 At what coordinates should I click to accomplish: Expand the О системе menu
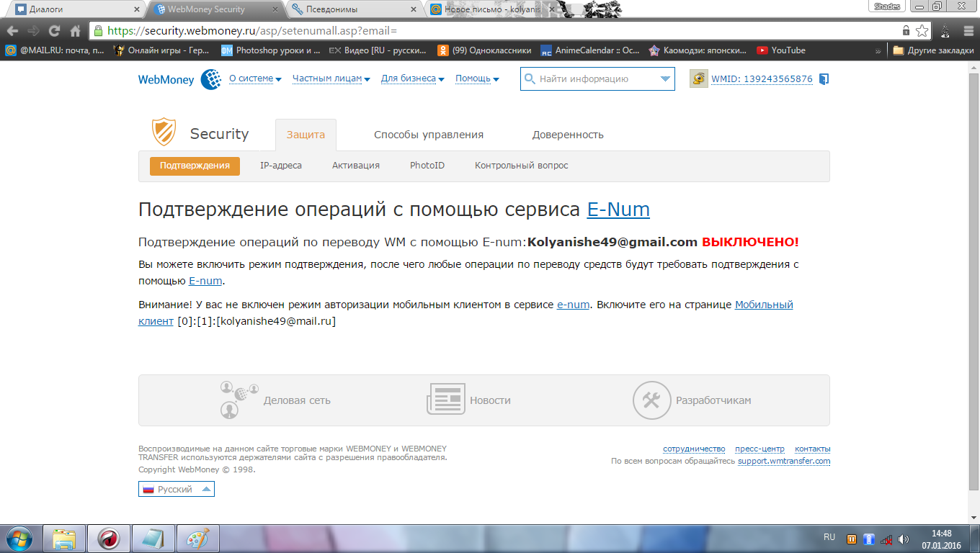coord(255,78)
